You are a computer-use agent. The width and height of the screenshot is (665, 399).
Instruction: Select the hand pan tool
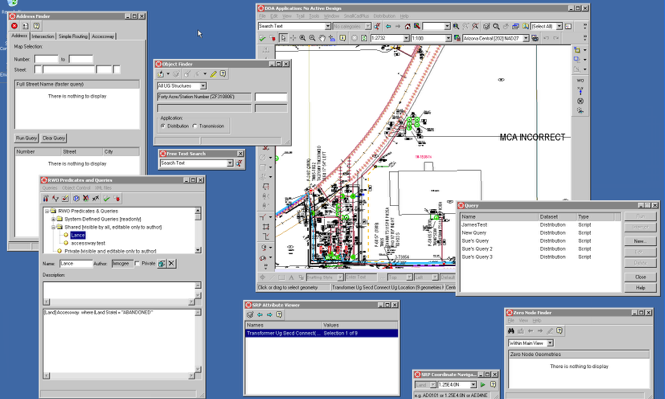(322, 38)
